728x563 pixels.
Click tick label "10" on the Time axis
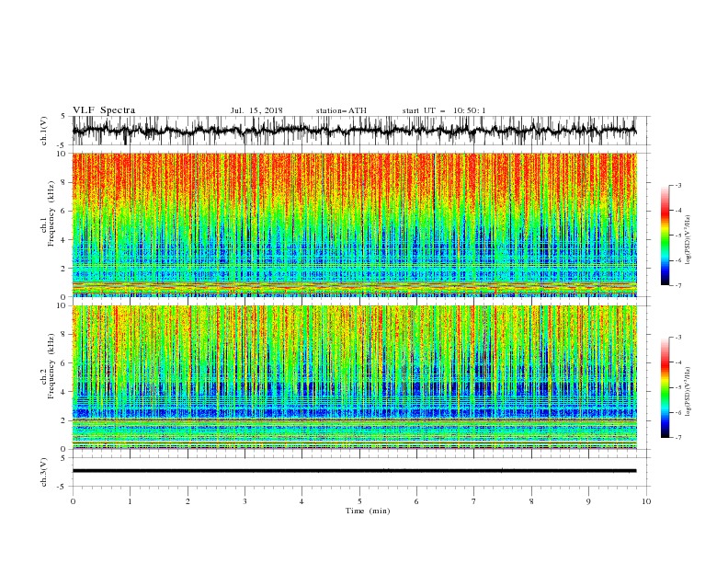(646, 501)
